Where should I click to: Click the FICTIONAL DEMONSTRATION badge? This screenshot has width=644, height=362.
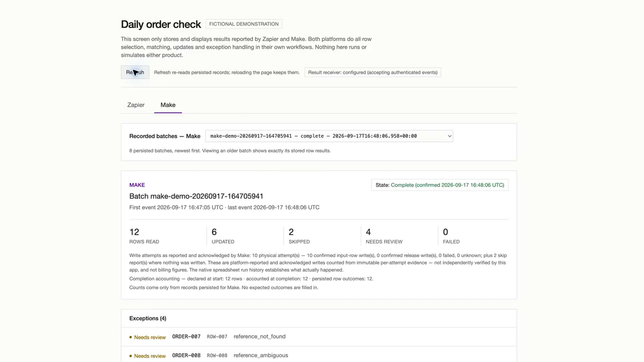(244, 24)
